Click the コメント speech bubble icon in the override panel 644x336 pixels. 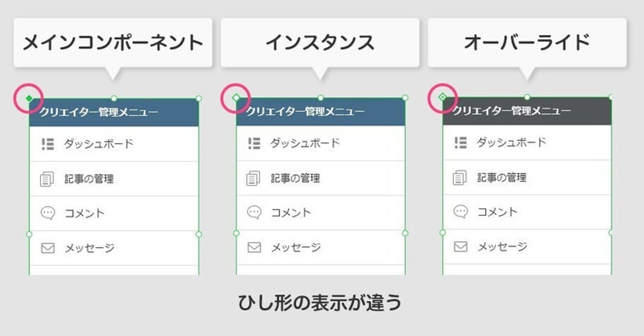(x=460, y=212)
